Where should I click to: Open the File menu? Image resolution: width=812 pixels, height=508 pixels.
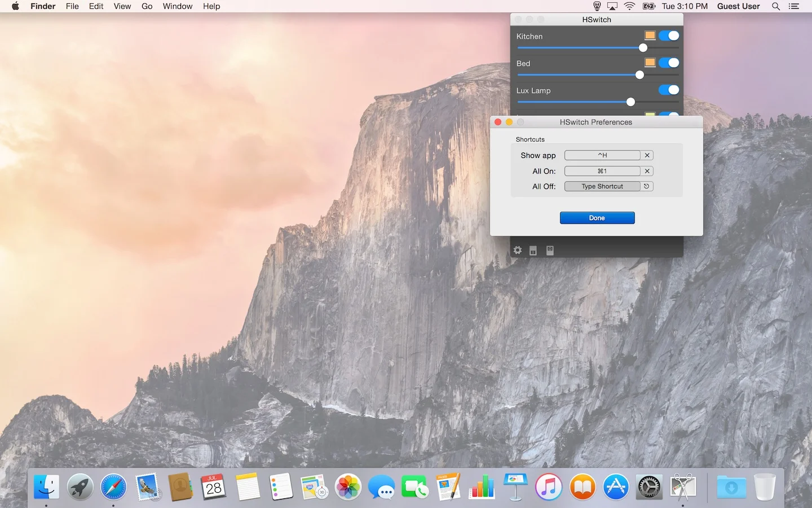72,6
